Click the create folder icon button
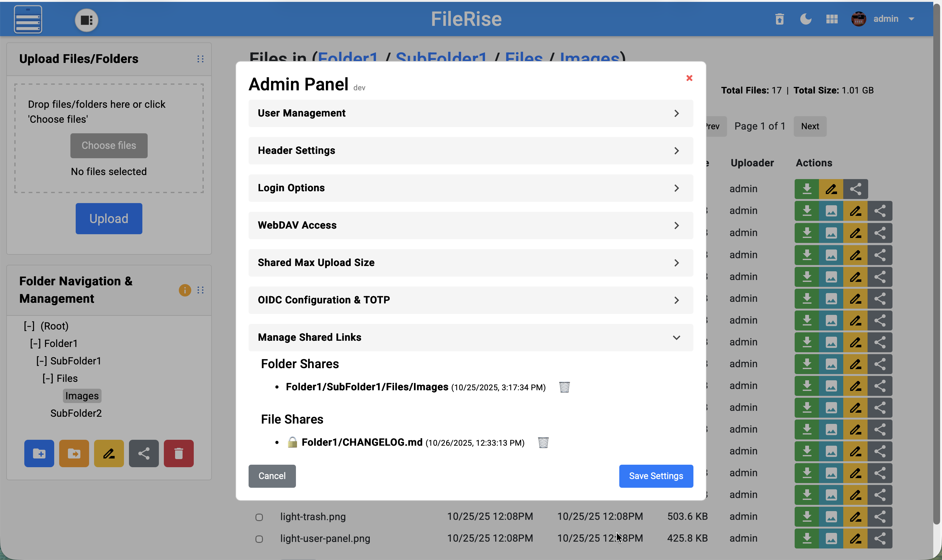Image resolution: width=942 pixels, height=560 pixels. pos(39,453)
